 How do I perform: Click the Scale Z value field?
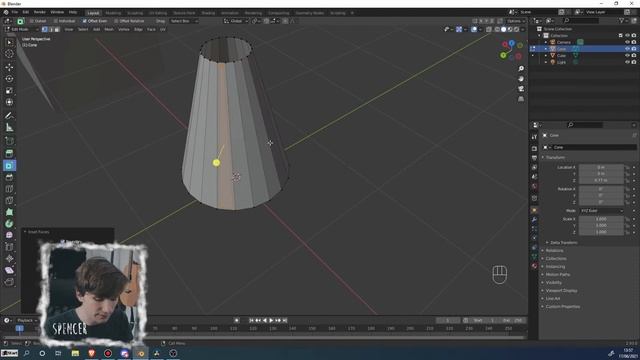point(601,232)
